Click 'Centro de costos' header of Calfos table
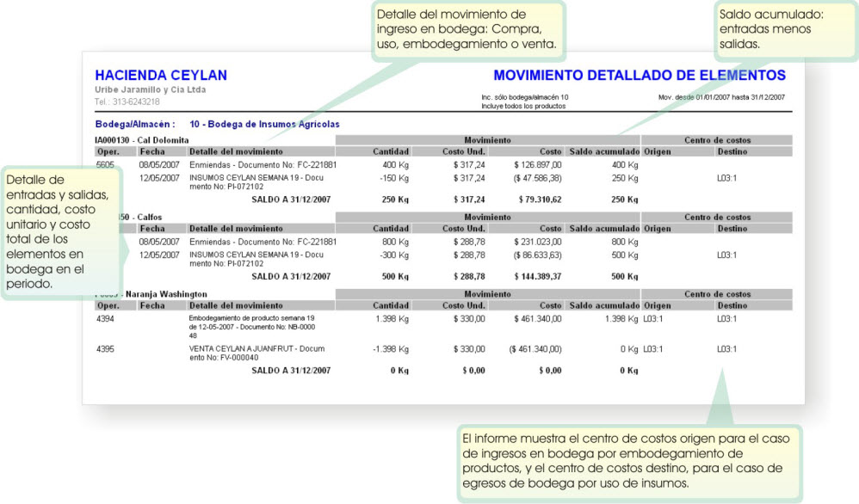The height and width of the screenshot is (504, 859). (x=717, y=218)
